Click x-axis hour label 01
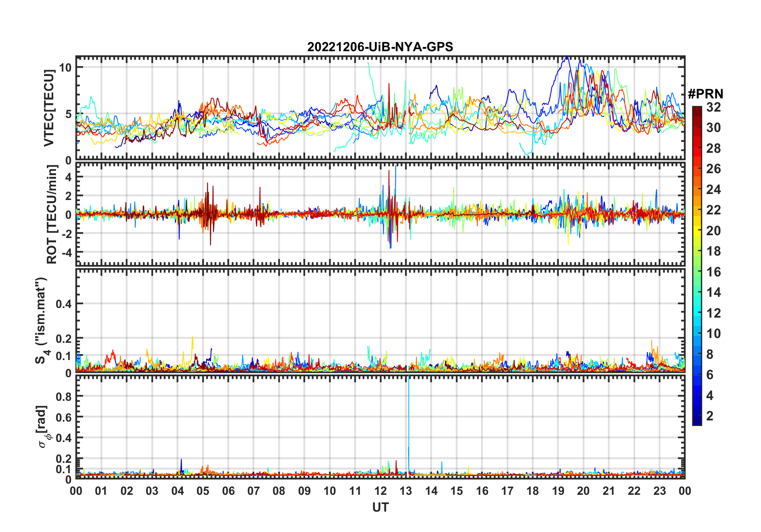The height and width of the screenshot is (532, 761). point(101,491)
